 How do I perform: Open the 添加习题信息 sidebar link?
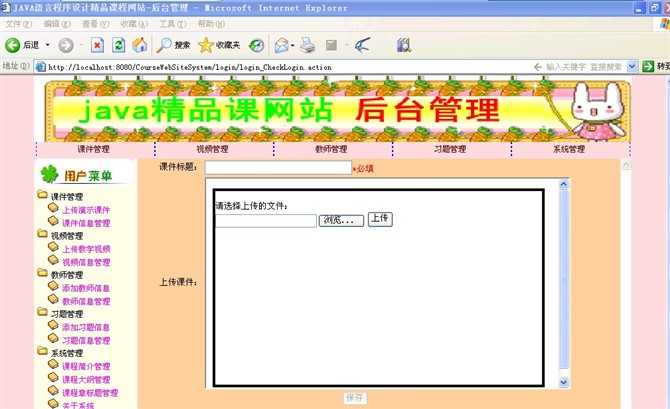pos(86,327)
